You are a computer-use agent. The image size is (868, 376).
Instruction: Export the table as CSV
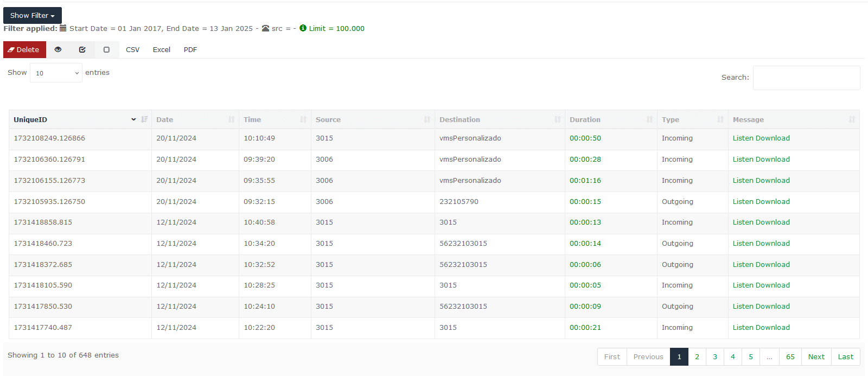pos(132,49)
